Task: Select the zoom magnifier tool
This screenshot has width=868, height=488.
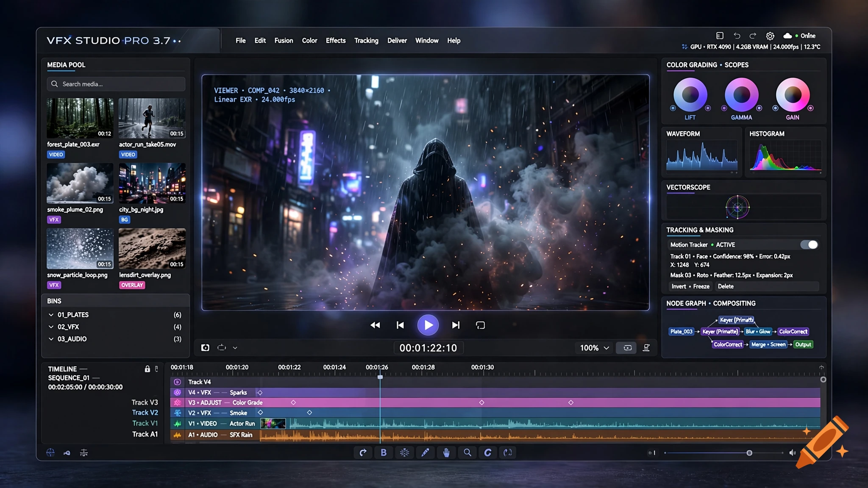Action: tap(467, 452)
